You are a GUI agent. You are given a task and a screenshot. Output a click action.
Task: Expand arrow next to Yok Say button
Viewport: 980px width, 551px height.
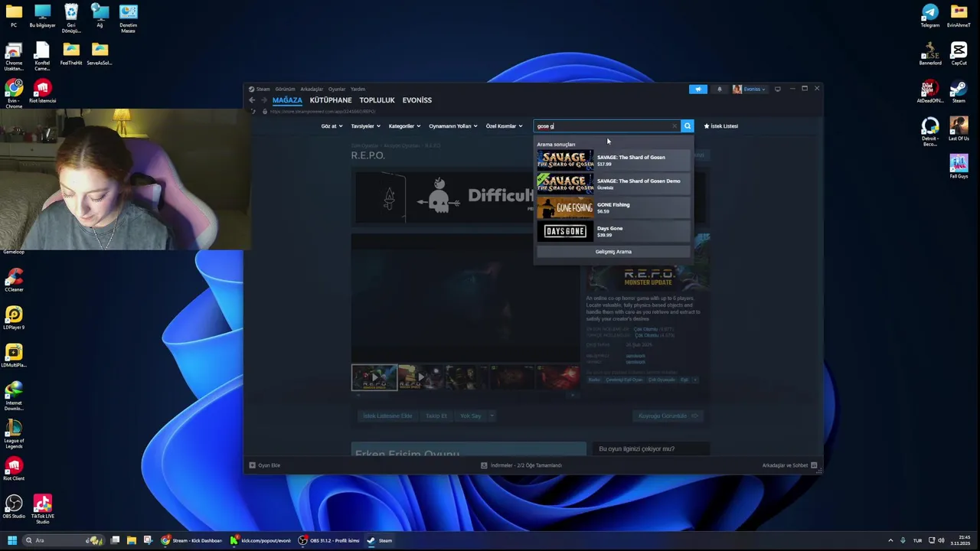(x=492, y=416)
